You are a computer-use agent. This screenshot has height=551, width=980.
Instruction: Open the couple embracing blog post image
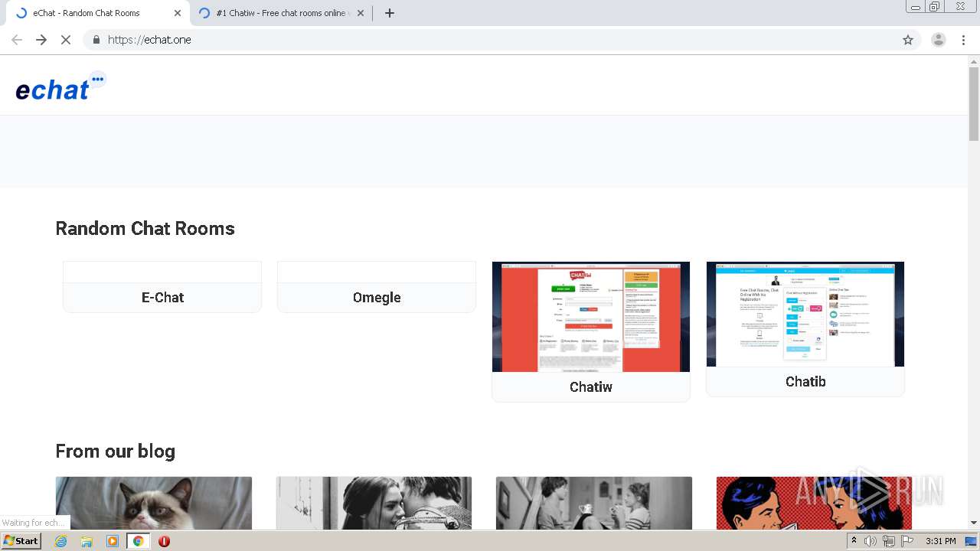374,503
